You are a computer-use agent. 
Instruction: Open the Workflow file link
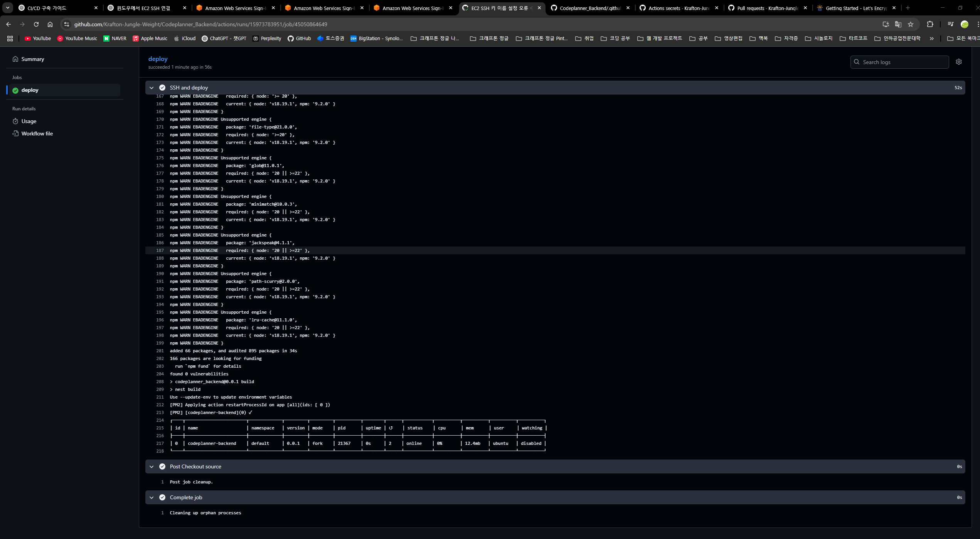pyautogui.click(x=37, y=133)
